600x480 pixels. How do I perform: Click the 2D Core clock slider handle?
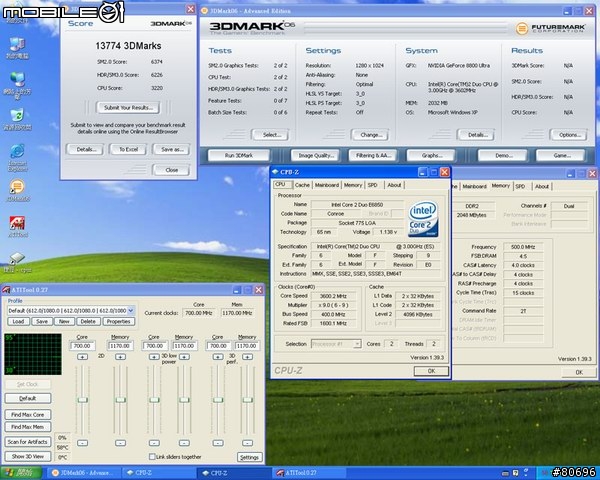(x=82, y=400)
